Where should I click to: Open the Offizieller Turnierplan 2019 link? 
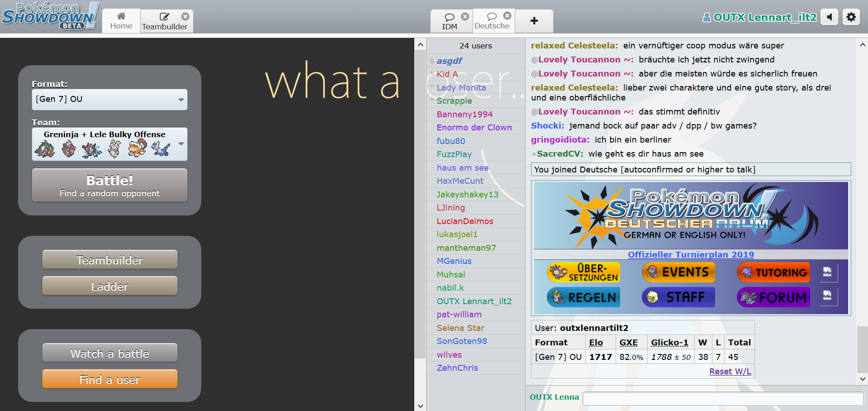click(691, 254)
